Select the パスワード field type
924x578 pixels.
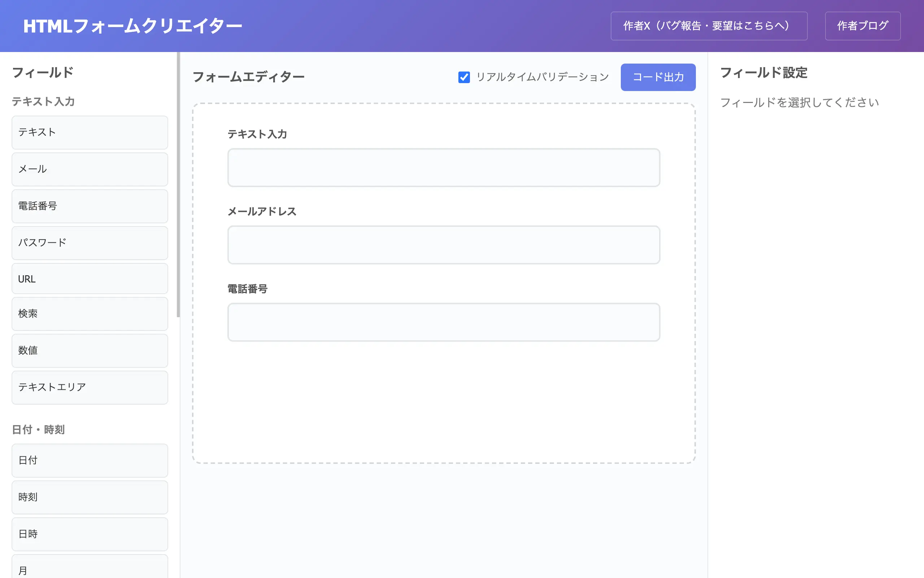coord(90,243)
